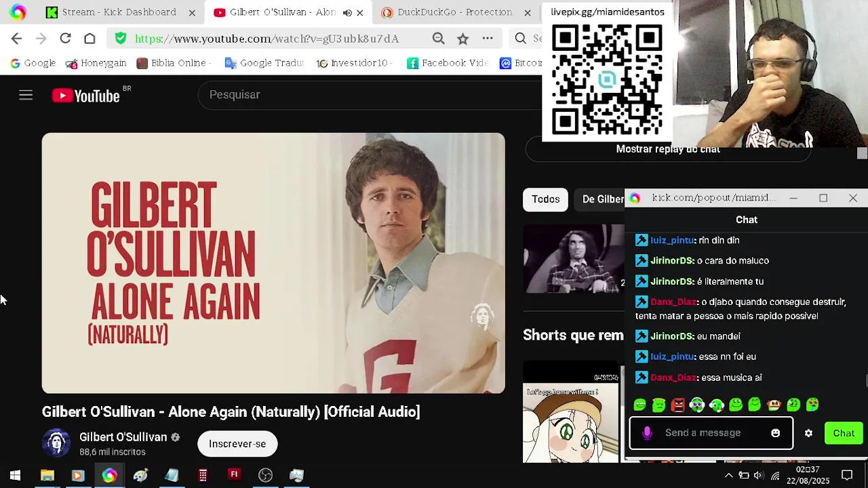Click Mostrar replay do chat button
Screen dimensions: 868x488
(668, 150)
